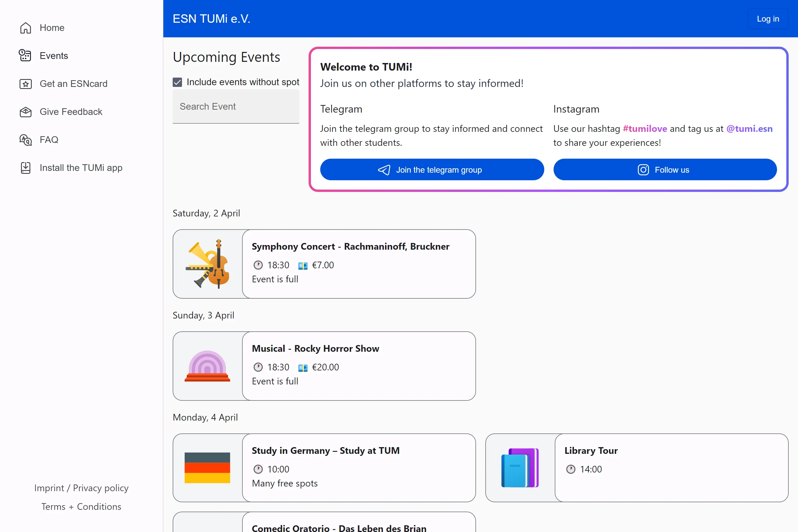798x532 pixels.
Task: Click the clock icon on Rocky Horror Show
Action: point(258,367)
